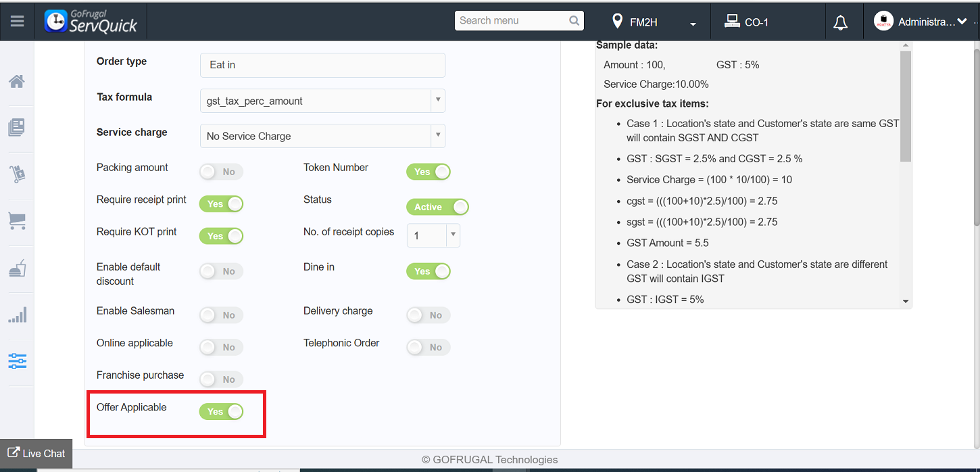Click the Live Chat button
This screenshot has height=472, width=980.
point(36,453)
